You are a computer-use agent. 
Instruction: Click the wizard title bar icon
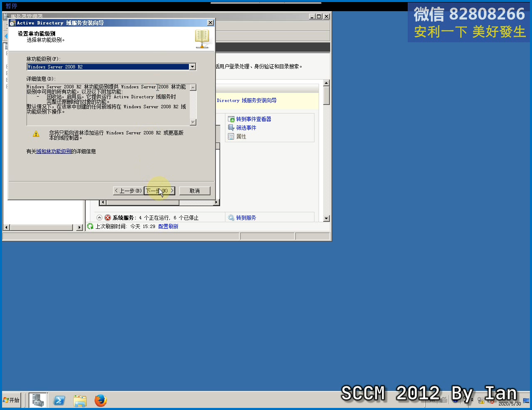coord(12,23)
